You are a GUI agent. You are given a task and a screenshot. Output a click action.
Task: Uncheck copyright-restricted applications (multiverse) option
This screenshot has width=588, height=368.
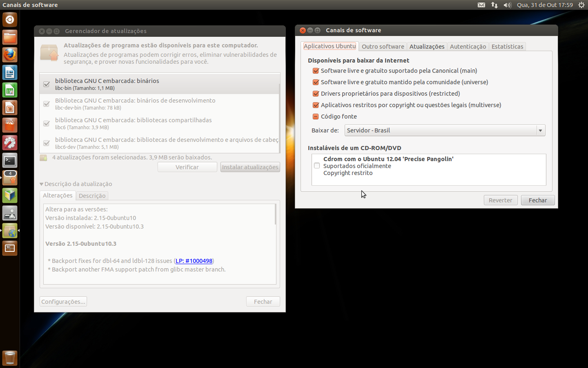pos(316,105)
